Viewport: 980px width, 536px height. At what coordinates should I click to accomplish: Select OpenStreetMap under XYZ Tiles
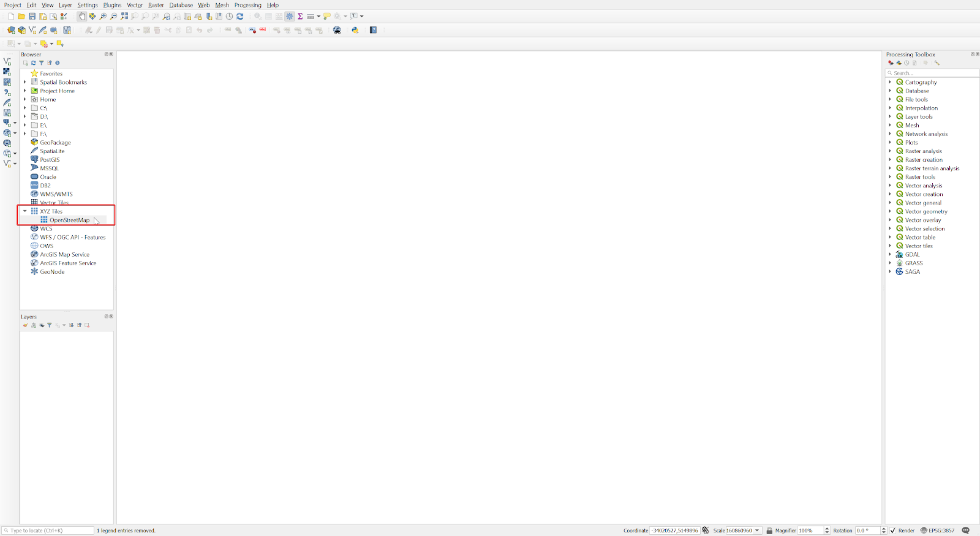69,220
